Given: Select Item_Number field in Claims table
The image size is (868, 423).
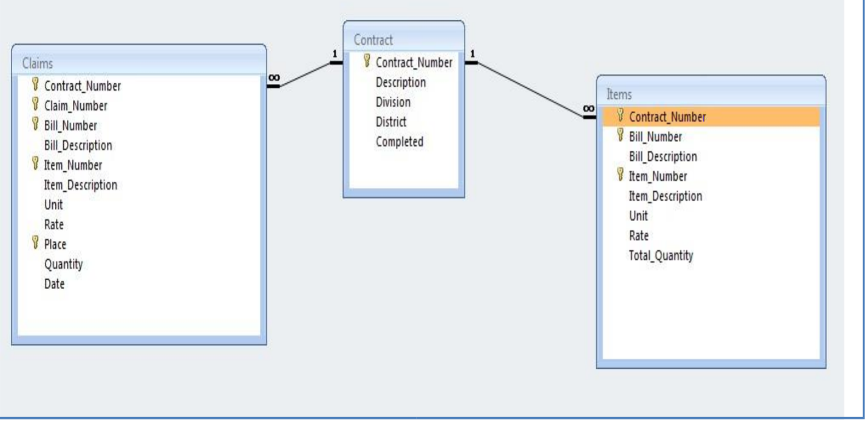Looking at the screenshot, I should pyautogui.click(x=73, y=165).
